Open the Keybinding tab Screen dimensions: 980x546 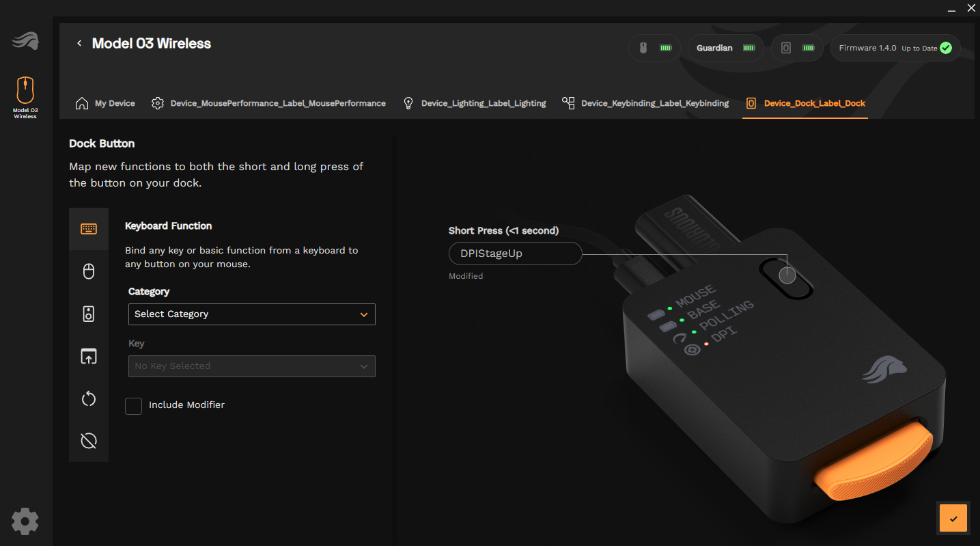(645, 104)
